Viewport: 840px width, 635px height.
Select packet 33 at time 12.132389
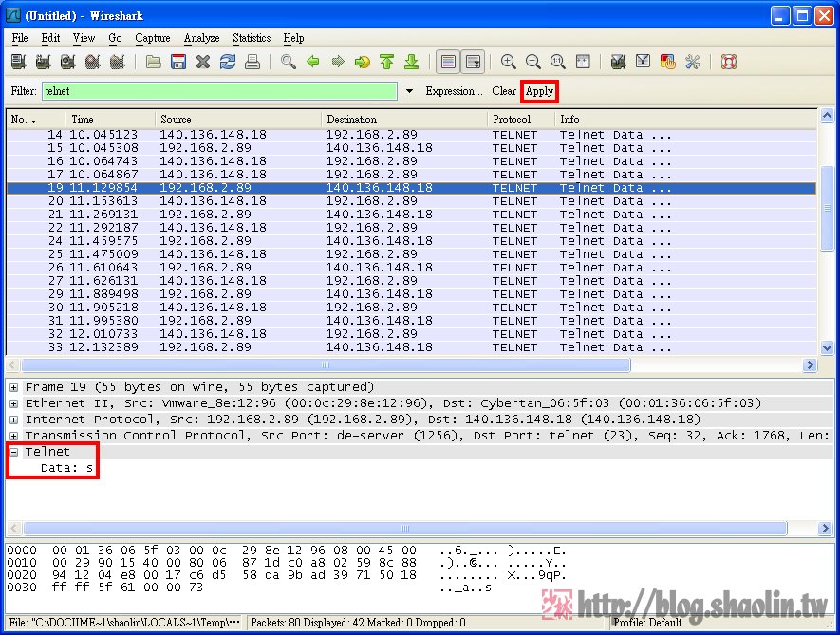411,347
